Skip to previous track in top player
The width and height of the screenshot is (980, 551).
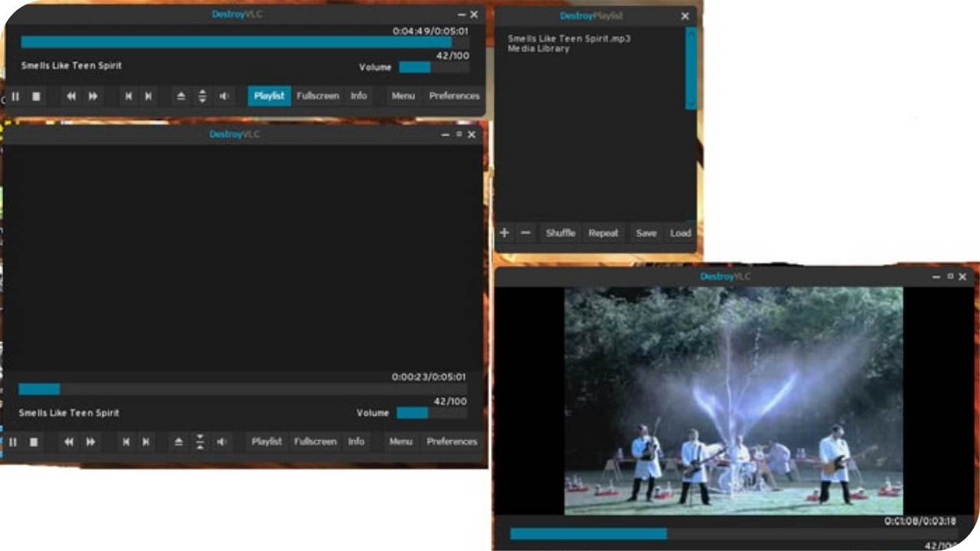pos(129,96)
